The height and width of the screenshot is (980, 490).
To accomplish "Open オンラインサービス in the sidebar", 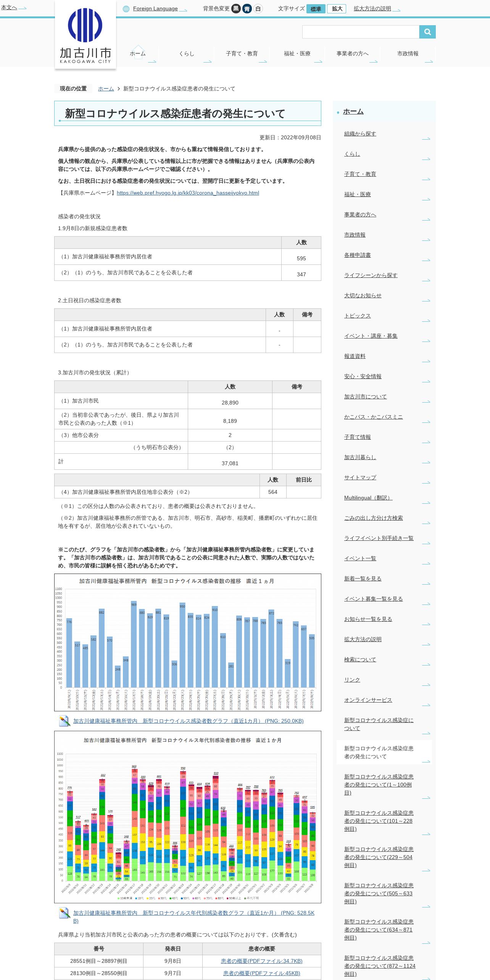I will pos(368,700).
